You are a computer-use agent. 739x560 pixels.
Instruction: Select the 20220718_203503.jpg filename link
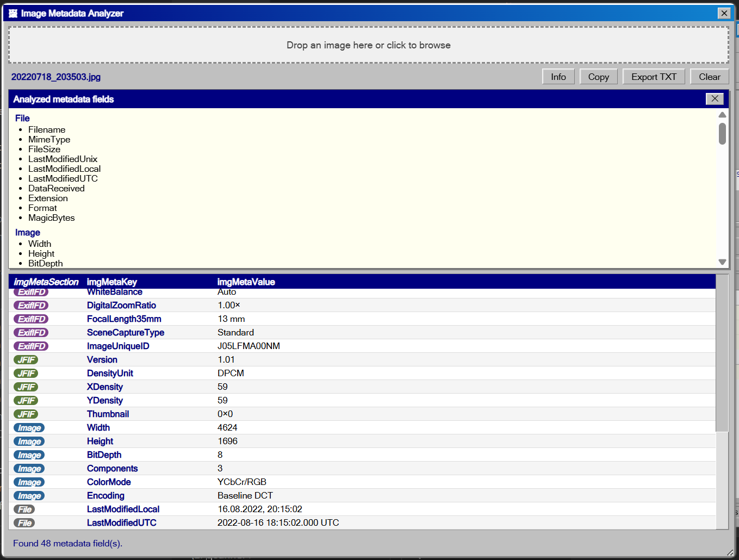[x=56, y=77]
